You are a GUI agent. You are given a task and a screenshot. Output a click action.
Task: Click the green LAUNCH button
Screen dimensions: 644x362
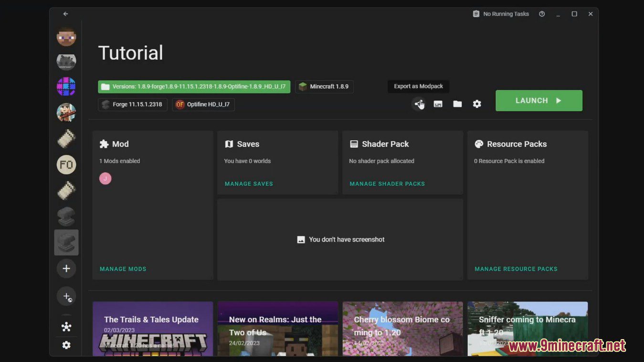pyautogui.click(x=539, y=101)
